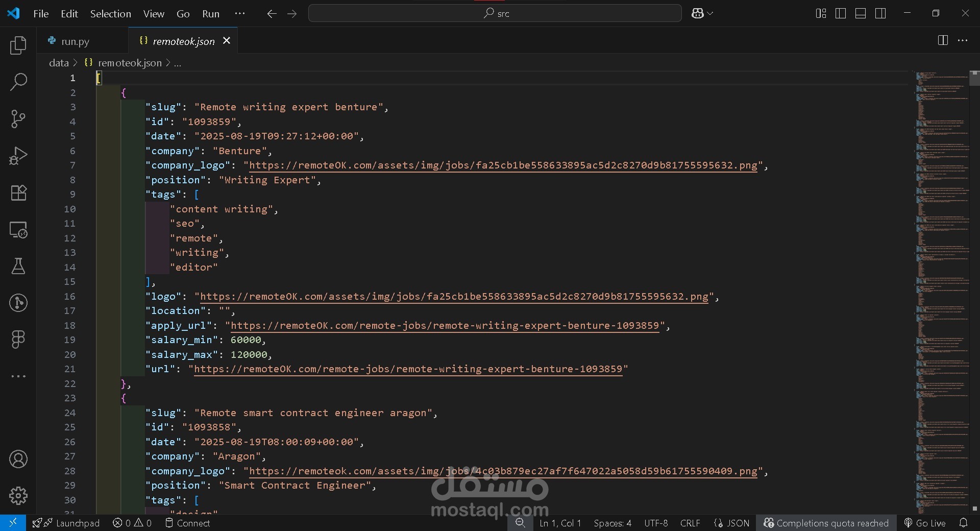This screenshot has height=531, width=980.
Task: Customize layout icon in title bar
Action: tap(821, 13)
